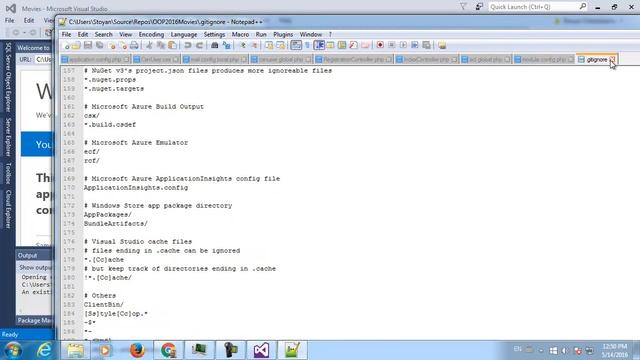The width and height of the screenshot is (640, 360).
Task: Click the Replace toolbar icon
Action: (226, 45)
